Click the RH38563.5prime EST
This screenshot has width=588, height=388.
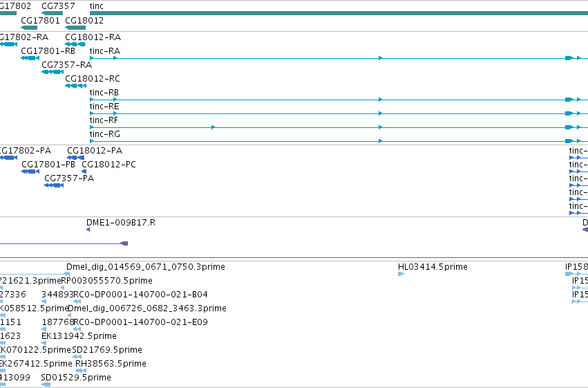click(x=81, y=371)
